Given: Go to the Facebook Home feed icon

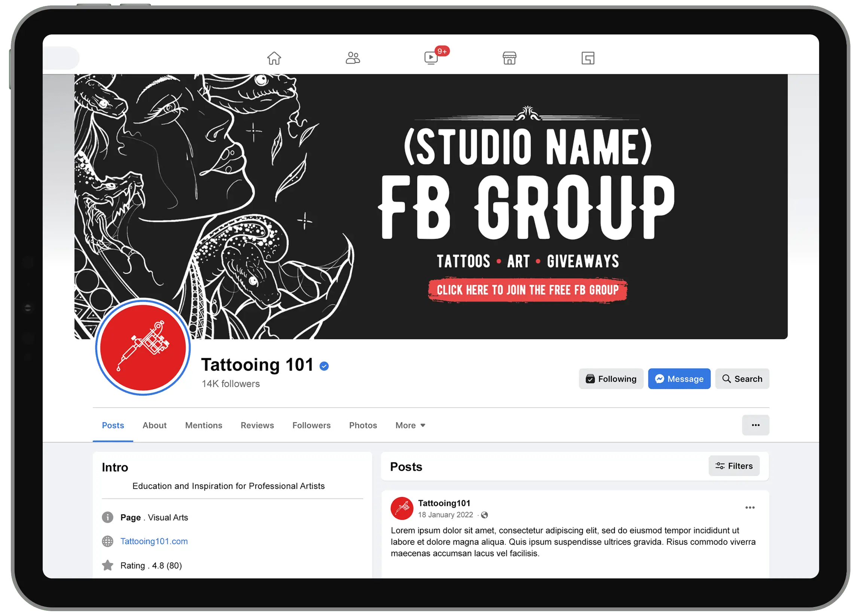Looking at the screenshot, I should (x=274, y=58).
